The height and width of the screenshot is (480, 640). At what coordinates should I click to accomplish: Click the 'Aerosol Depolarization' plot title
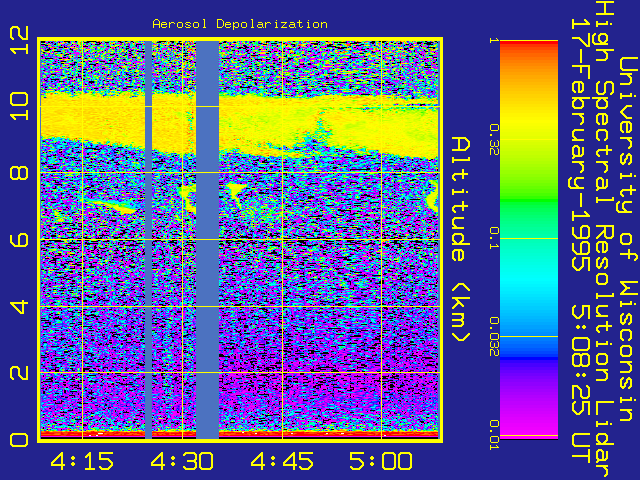[240, 24]
